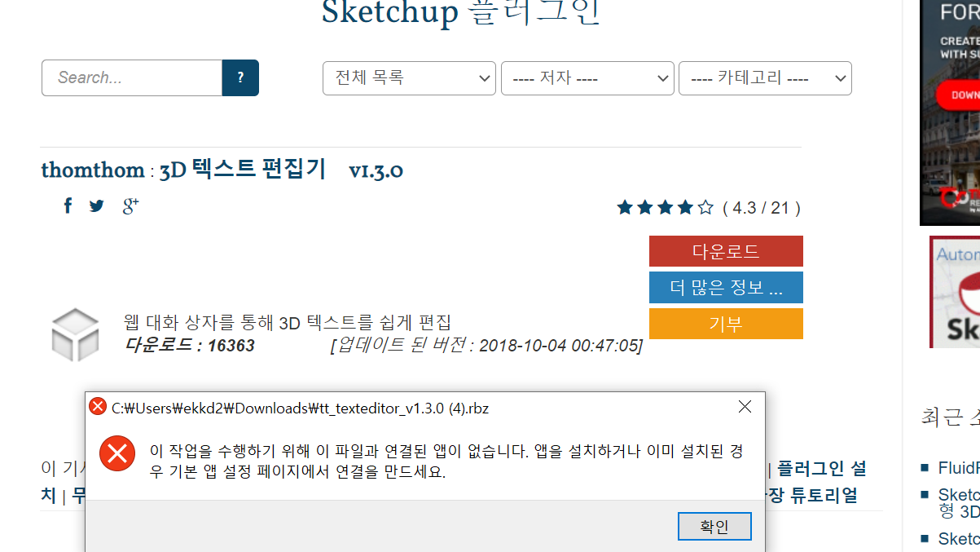This screenshot has height=552, width=980.
Task: Open the 카테고리 category dropdown
Action: [x=765, y=78]
